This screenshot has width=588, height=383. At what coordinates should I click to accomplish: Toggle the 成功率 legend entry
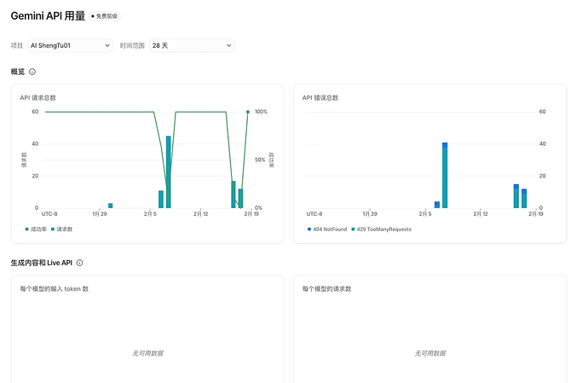tap(36, 229)
